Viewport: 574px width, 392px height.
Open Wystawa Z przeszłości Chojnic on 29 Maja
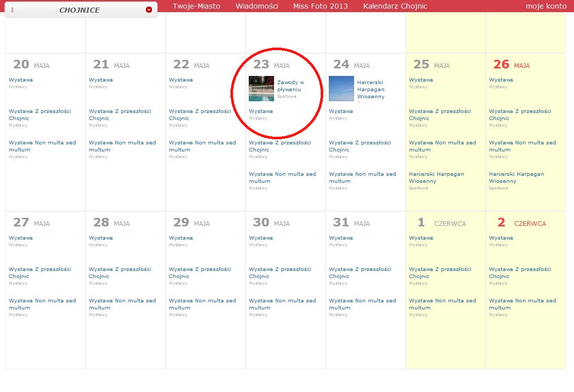[200, 272]
